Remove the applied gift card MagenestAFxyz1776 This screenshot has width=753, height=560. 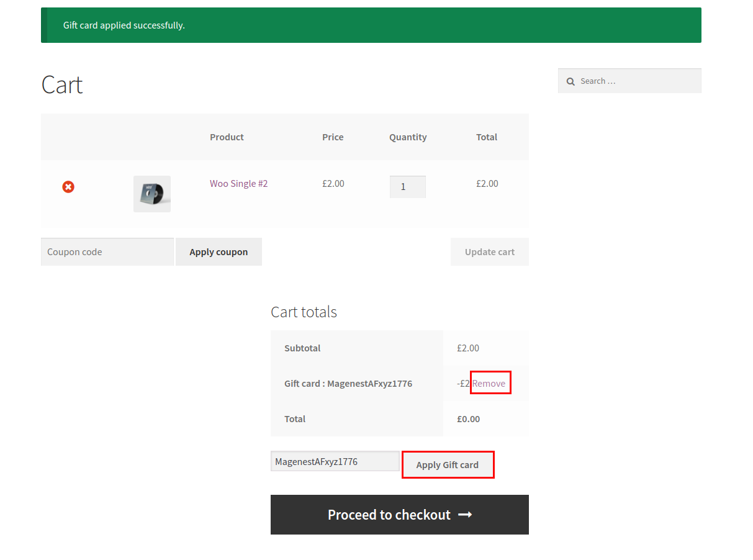coord(489,383)
